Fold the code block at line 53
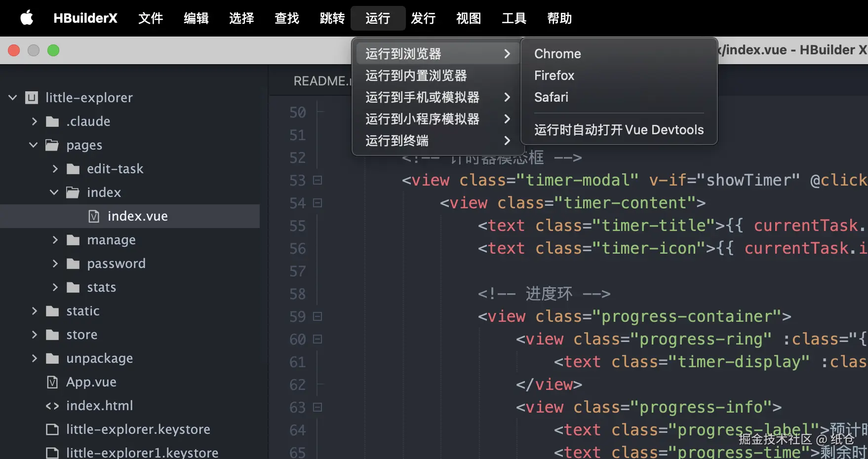The image size is (868, 459). point(318,180)
